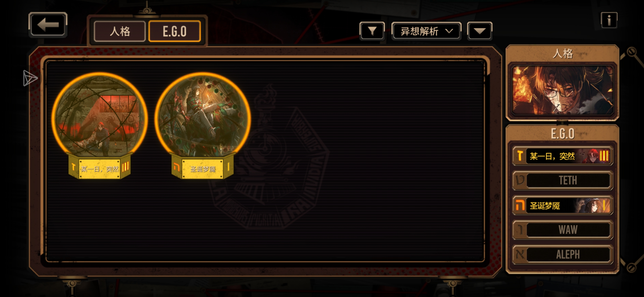Click the HE Hebrew letter icon beside 圣诞梦魇

(520, 205)
